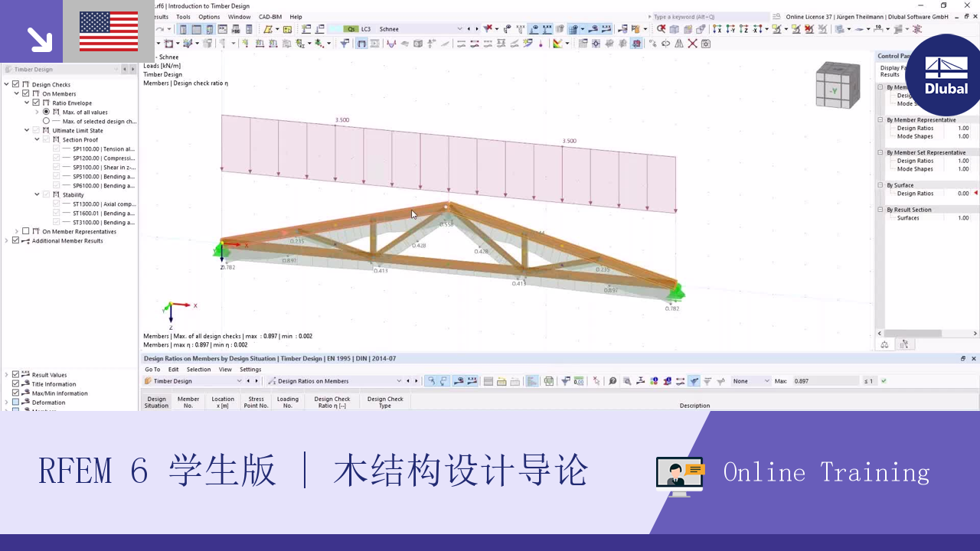Collapse the Design Checks tree node
Viewport: 980px width, 551px height.
pos(7,84)
